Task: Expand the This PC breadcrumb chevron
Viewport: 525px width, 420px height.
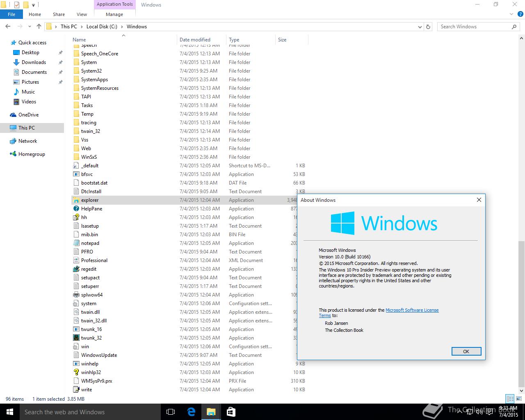Action: click(82, 27)
